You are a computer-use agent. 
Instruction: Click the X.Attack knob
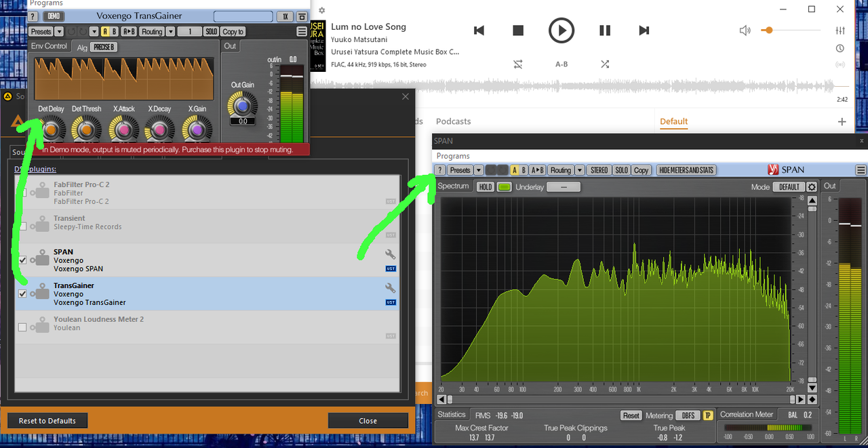click(124, 129)
